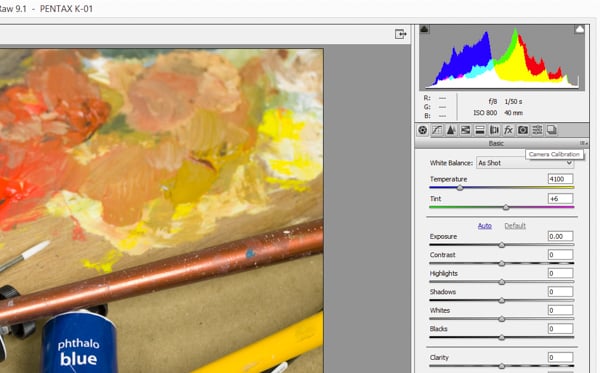Open the Presets panel icon
This screenshot has height=373, width=600.
point(537,130)
